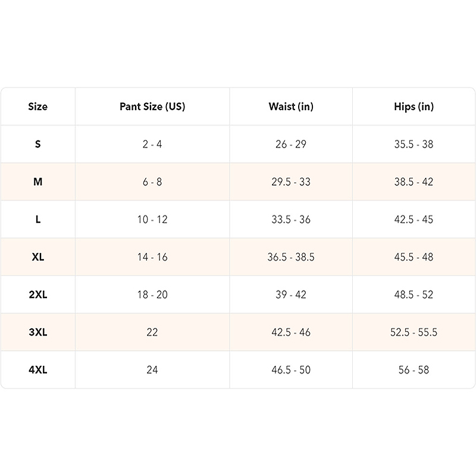Image resolution: width=476 pixels, height=476 pixels.
Task: Select the 3XL size row label
Action: 37,332
